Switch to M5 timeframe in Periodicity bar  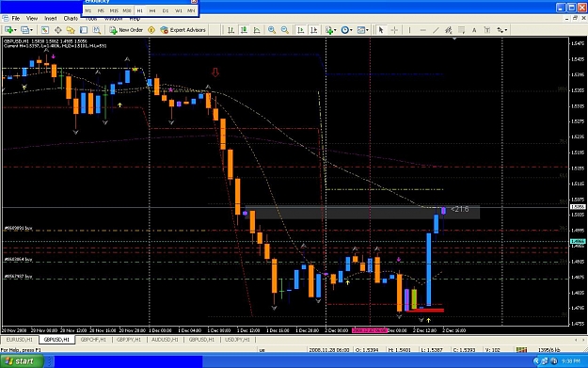[101, 11]
